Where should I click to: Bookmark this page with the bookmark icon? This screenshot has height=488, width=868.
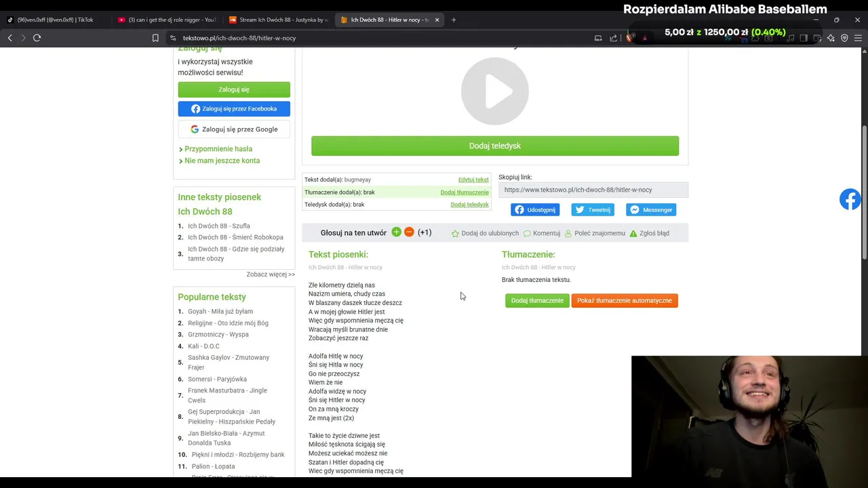click(155, 38)
